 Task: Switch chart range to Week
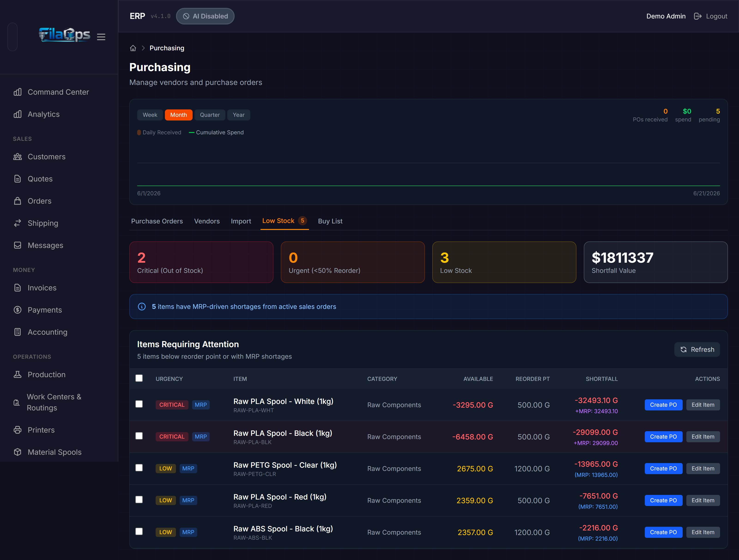pos(150,115)
